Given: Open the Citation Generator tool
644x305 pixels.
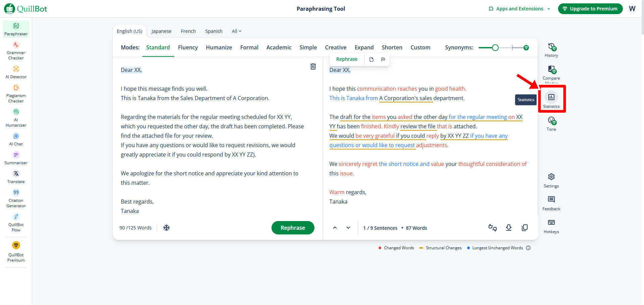Looking at the screenshot, I should coord(16,199).
